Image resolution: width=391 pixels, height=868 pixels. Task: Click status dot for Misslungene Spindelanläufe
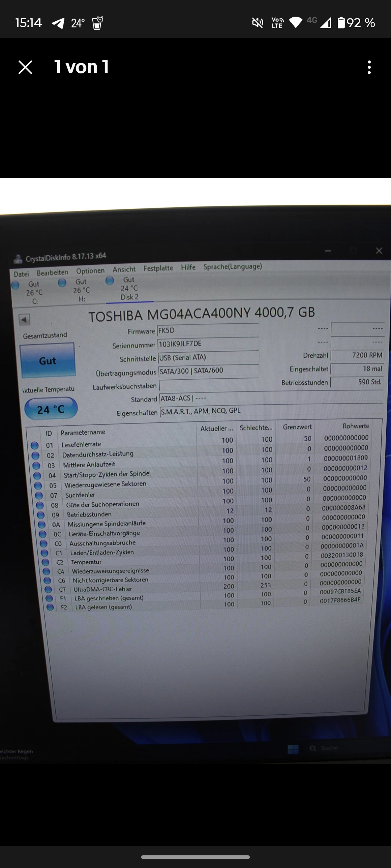click(42, 524)
